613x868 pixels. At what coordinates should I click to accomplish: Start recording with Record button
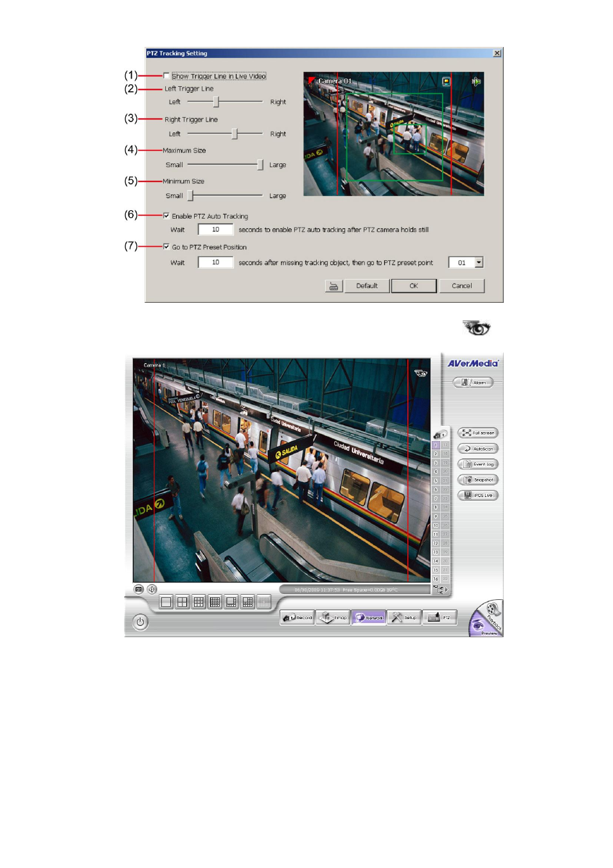click(x=298, y=618)
